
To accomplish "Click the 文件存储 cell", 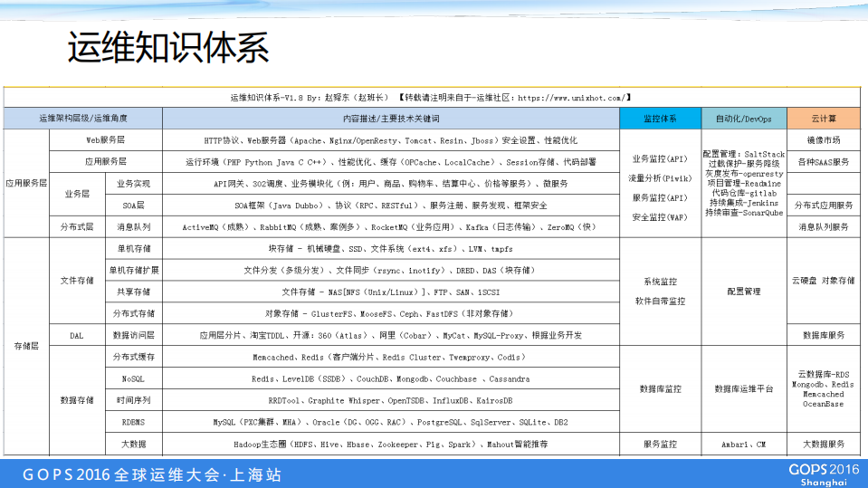I will click(x=77, y=281).
